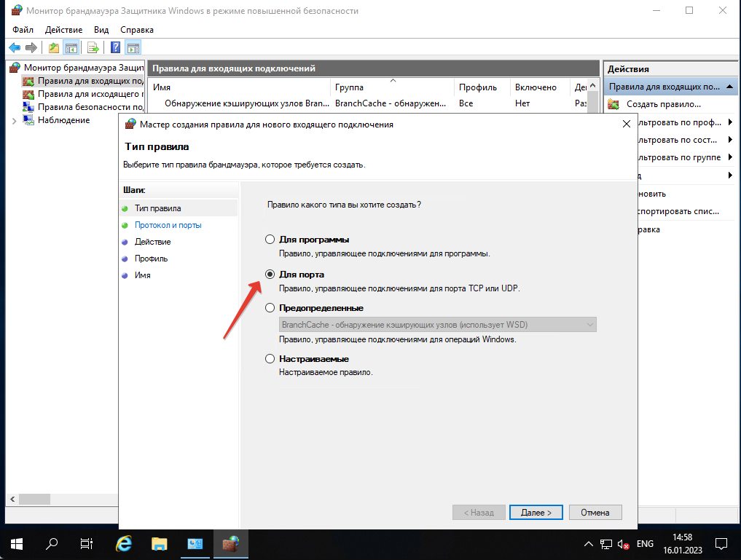Click the firewall root node icon in the tree
741x560 pixels.
[x=15, y=68]
